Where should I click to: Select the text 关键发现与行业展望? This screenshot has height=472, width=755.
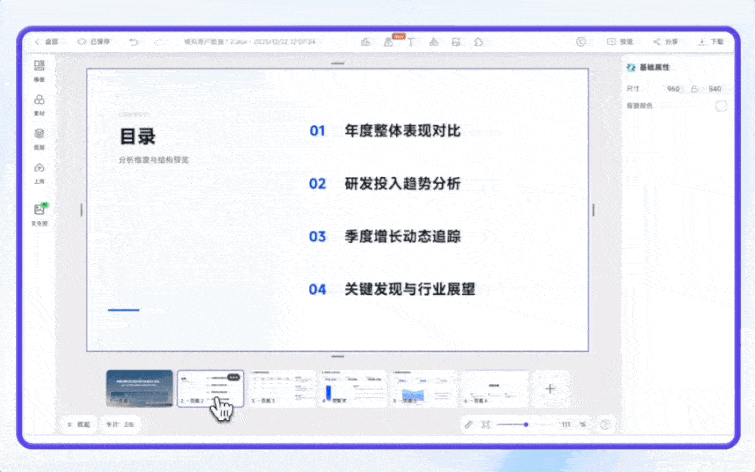pyautogui.click(x=410, y=289)
